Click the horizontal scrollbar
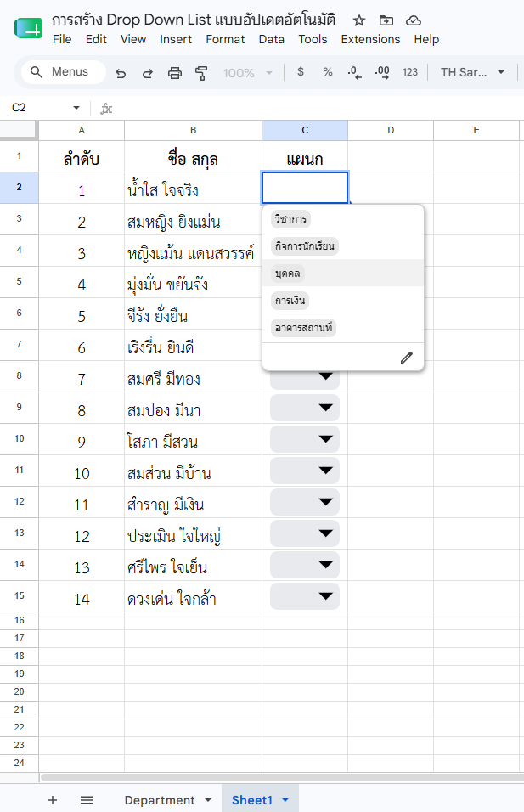The width and height of the screenshot is (524, 812). pyautogui.click(x=283, y=777)
